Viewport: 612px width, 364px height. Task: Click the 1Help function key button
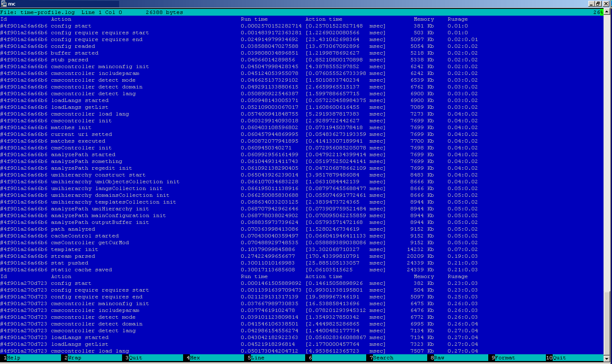(31, 358)
